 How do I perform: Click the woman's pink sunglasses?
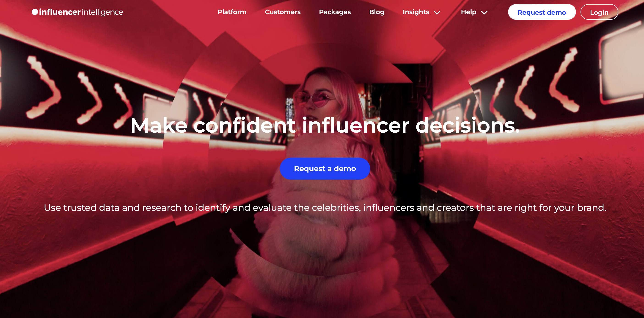316,99
